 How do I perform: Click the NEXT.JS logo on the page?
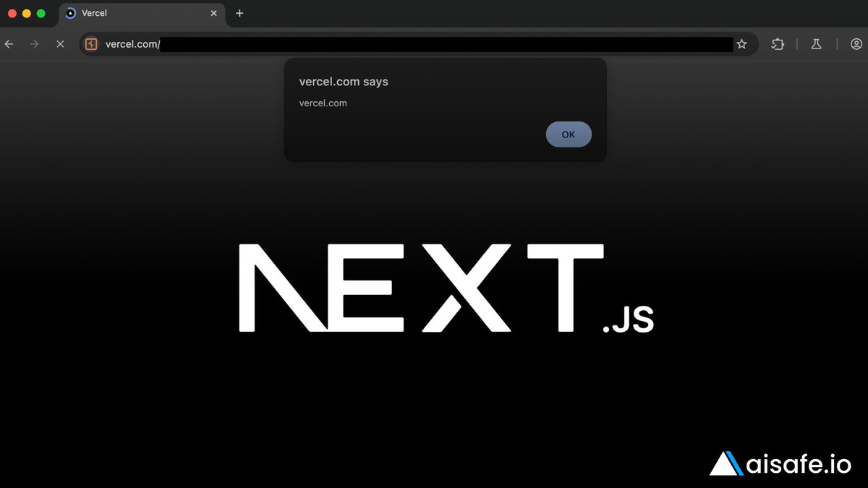pos(446,288)
